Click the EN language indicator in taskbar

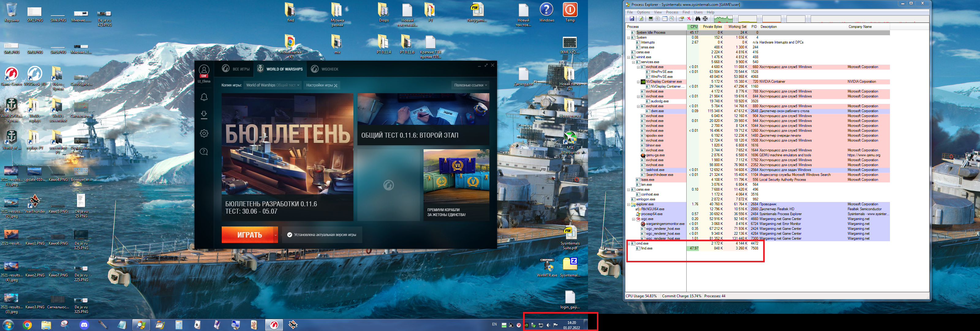[494, 325]
